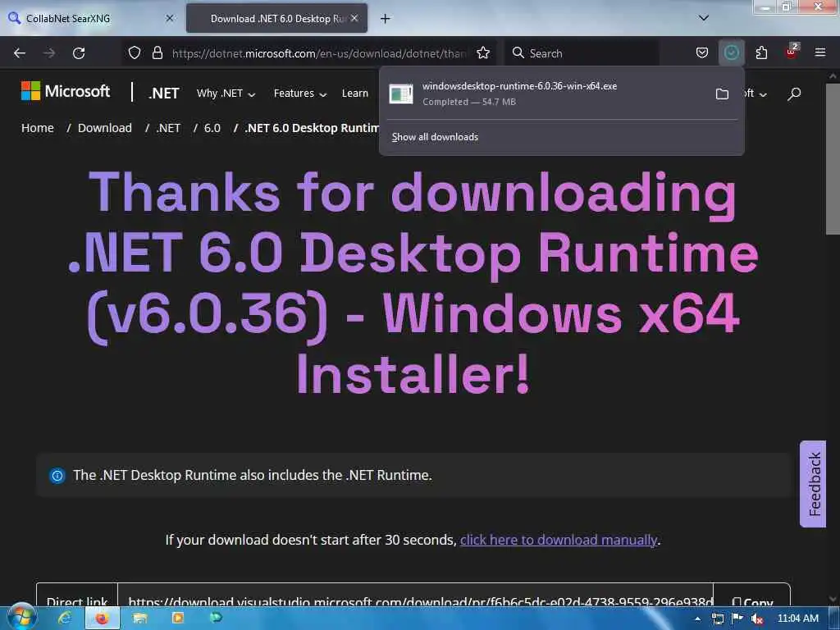Go to 6.0 breadcrumb
The width and height of the screenshot is (840, 630).
(x=212, y=128)
